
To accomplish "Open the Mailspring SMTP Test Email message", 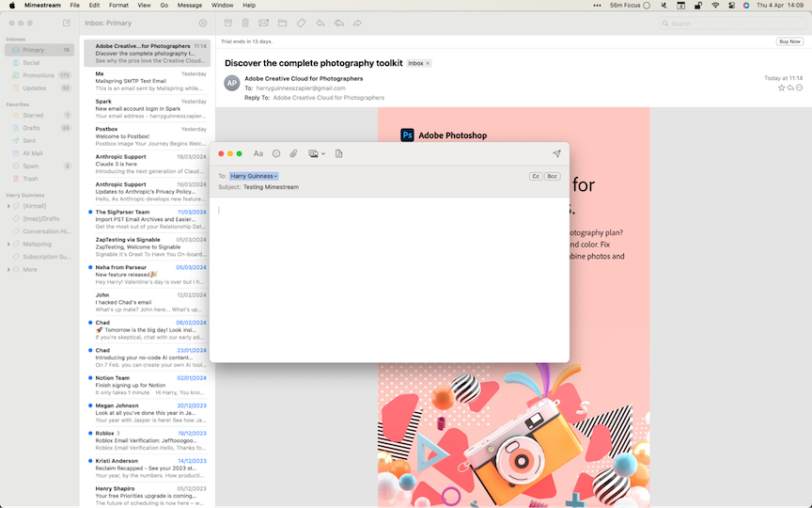I will pyautogui.click(x=148, y=82).
